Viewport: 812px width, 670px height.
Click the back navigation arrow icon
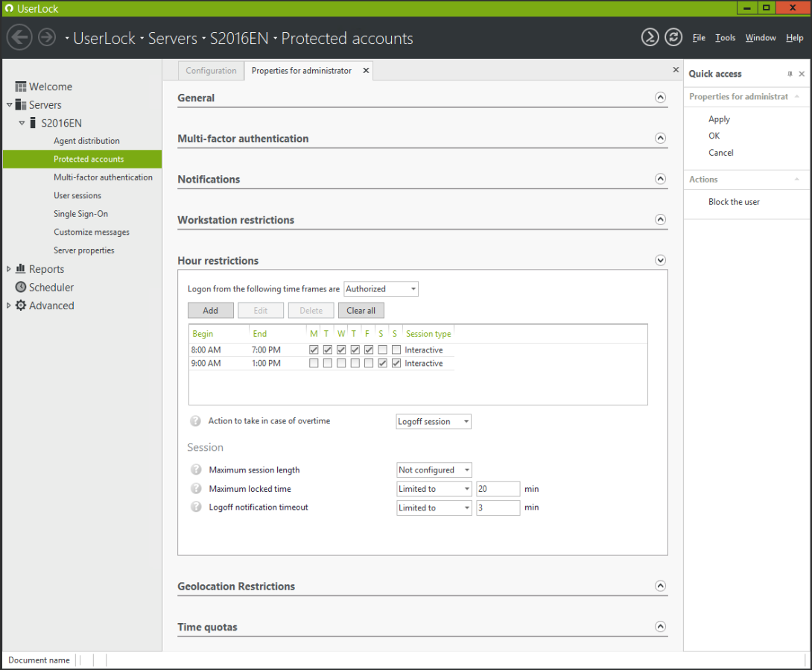click(19, 38)
